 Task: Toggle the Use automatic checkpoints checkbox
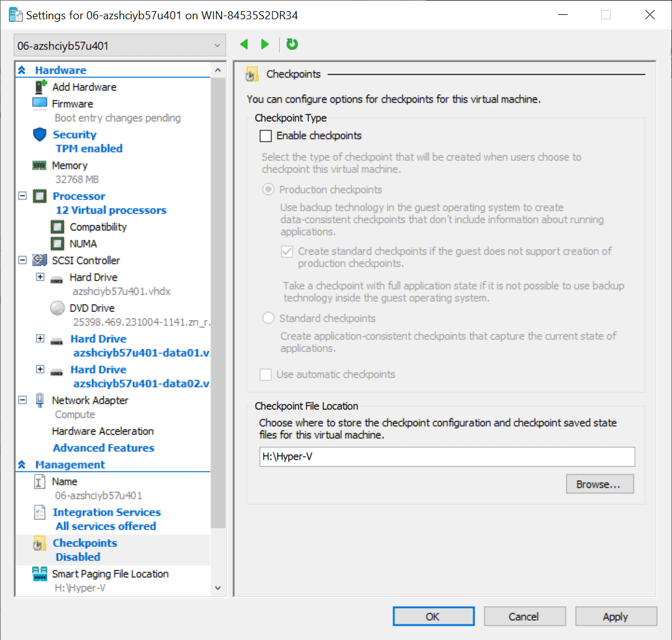(x=266, y=375)
